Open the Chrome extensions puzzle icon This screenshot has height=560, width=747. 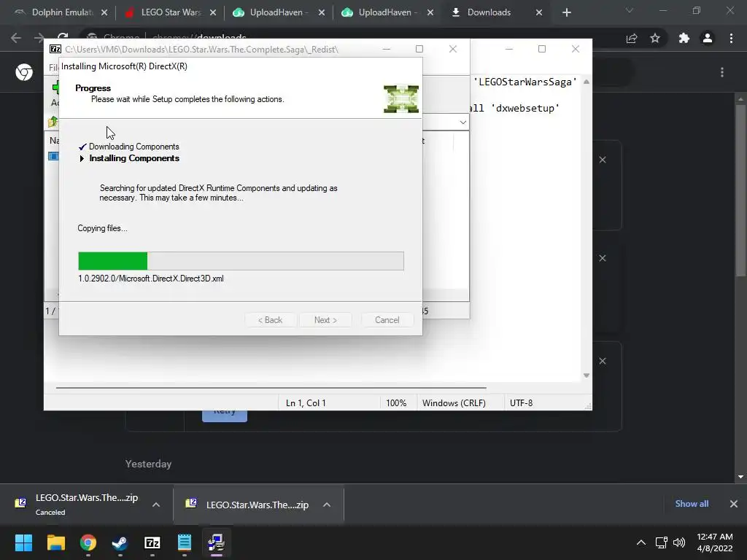coord(684,38)
